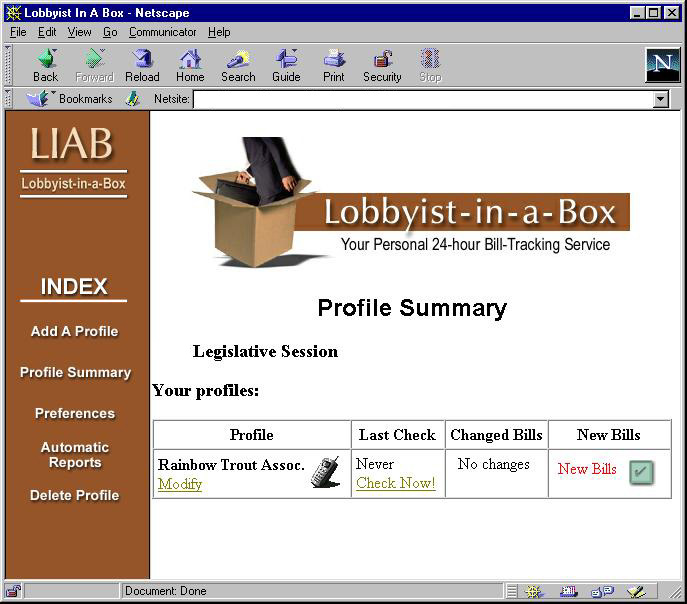Viewport: 687px width, 604px height.
Task: Click the page location icon beside Netsite
Action: click(132, 99)
